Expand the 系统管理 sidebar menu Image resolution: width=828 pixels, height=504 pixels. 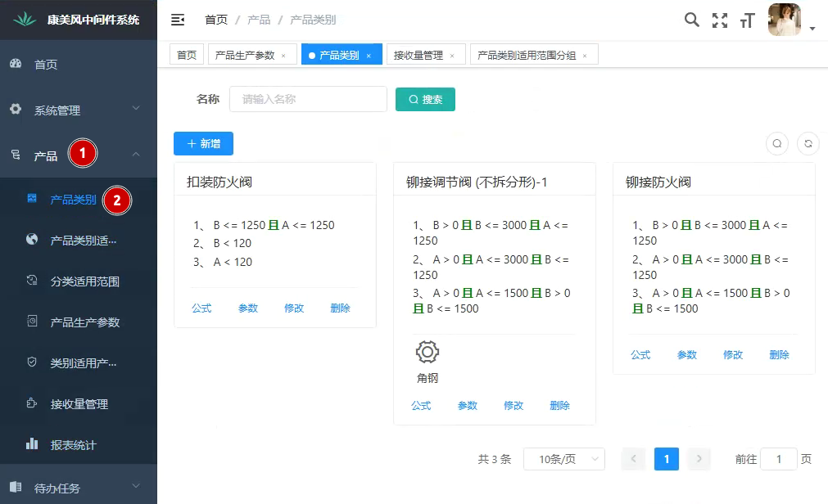[x=79, y=110]
